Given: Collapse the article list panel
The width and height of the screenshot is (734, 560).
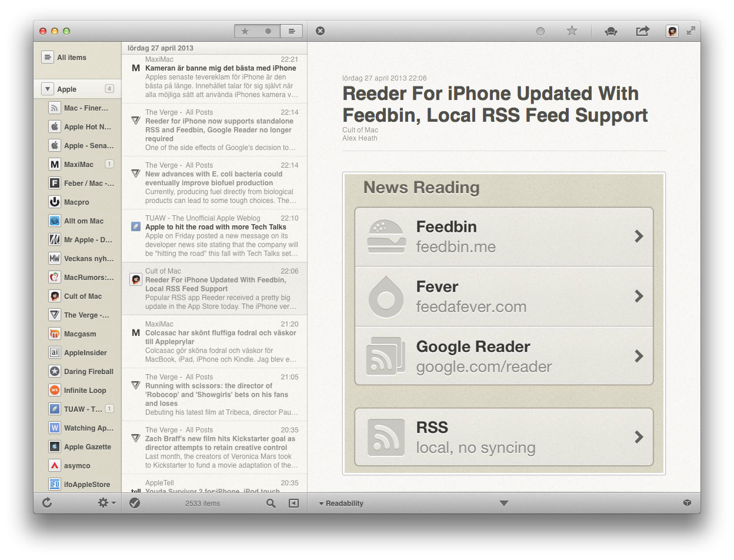Looking at the screenshot, I should [293, 504].
